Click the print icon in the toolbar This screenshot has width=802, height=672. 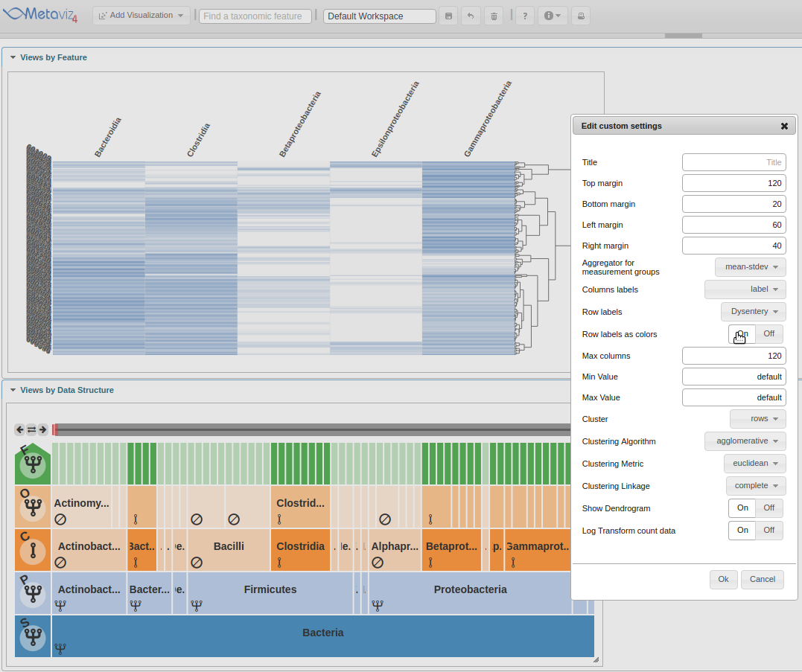581,16
